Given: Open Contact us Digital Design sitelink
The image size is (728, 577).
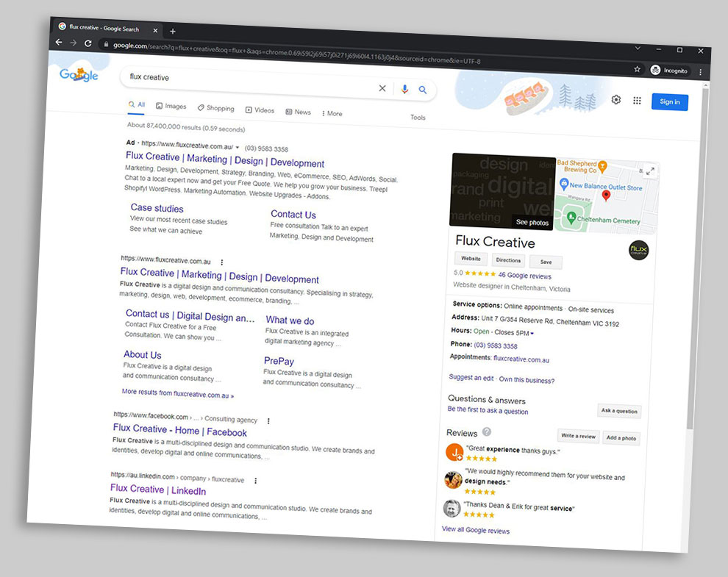Looking at the screenshot, I should (x=190, y=315).
